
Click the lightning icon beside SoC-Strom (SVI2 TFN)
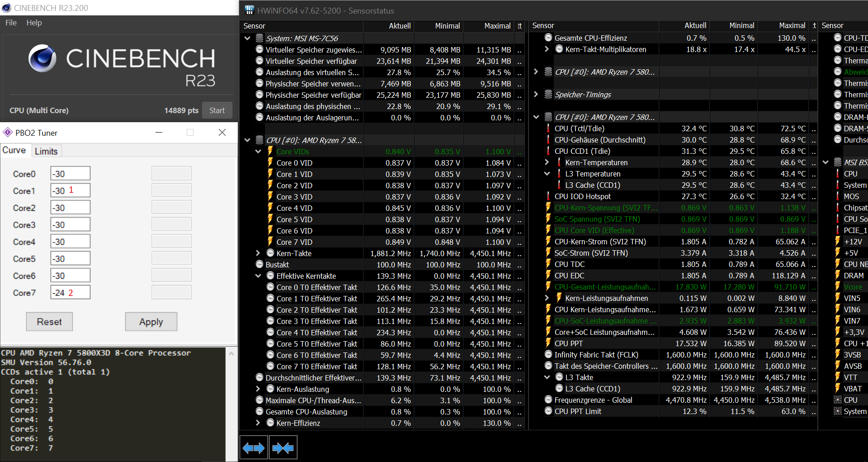(x=548, y=253)
